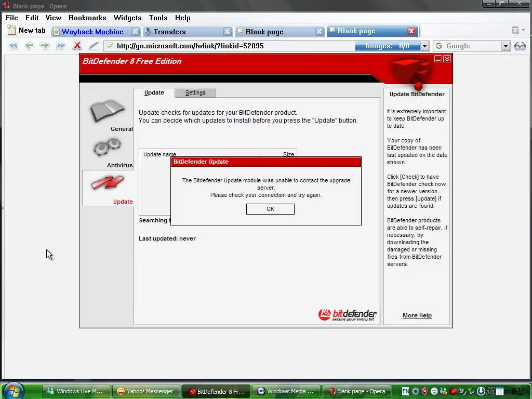Switch to Windows Media taskbar button
Image resolution: width=532 pixels, height=399 pixels.
[x=286, y=391]
